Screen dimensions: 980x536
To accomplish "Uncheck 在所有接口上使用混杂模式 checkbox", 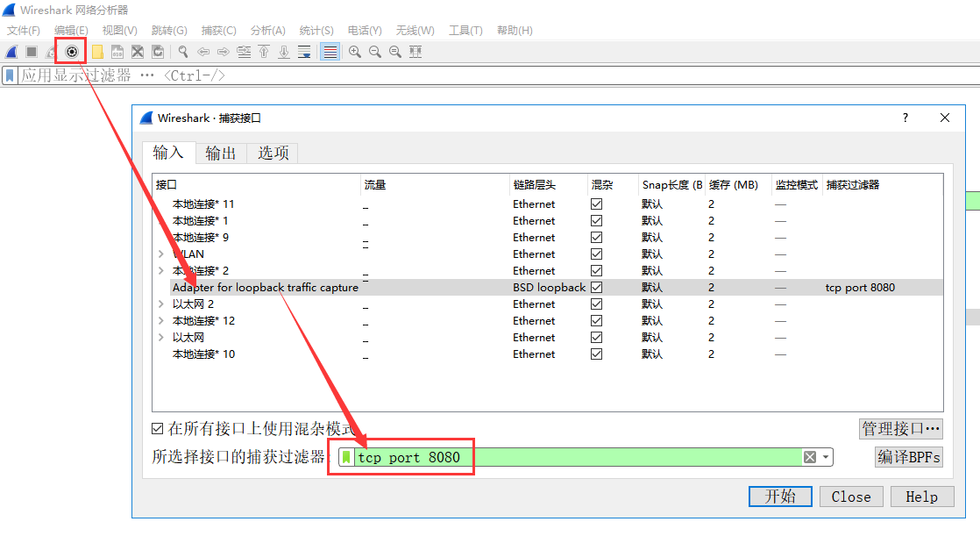I will click(158, 428).
